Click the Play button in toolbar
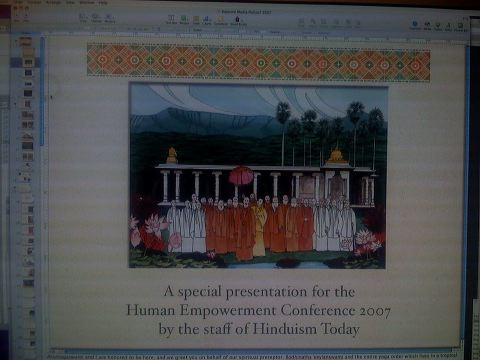This screenshot has height=360, width=480. click(x=25, y=16)
